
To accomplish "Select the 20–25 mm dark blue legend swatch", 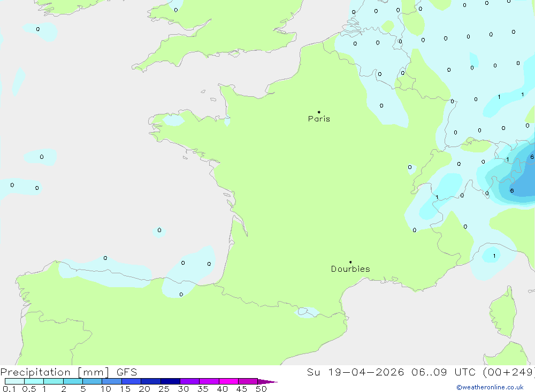I will pos(151,381).
